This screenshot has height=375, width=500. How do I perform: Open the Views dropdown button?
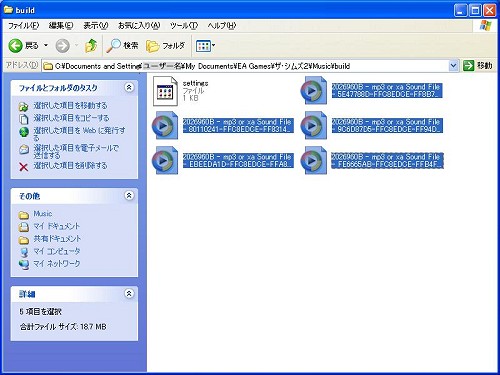pyautogui.click(x=205, y=46)
